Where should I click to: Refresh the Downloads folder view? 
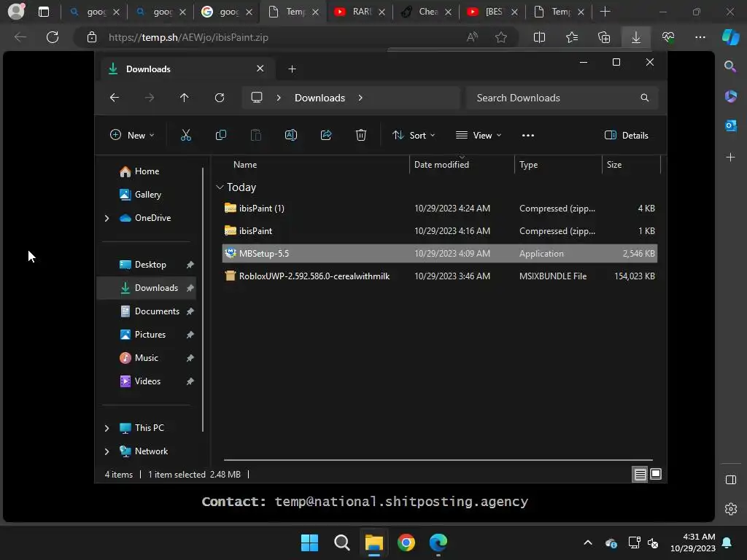click(219, 98)
